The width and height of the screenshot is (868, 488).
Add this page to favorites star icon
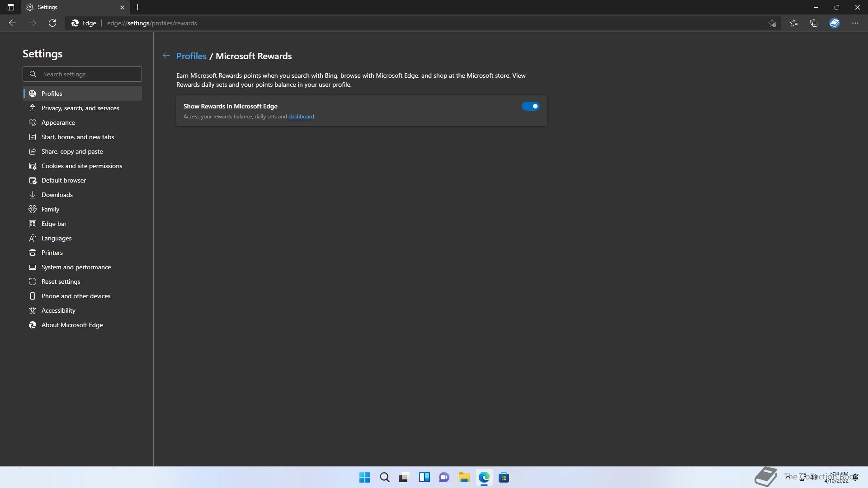(x=772, y=23)
